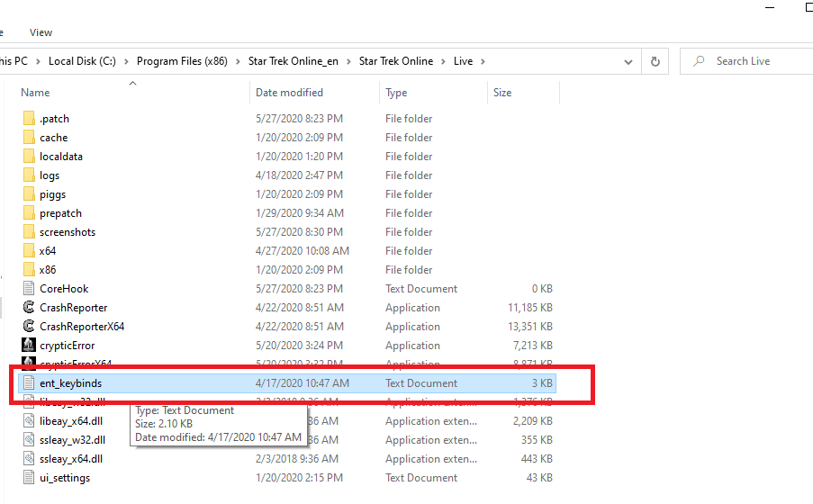The image size is (813, 504).
Task: Navigate to Program Files (x86) breadcrumb
Action: 182,61
